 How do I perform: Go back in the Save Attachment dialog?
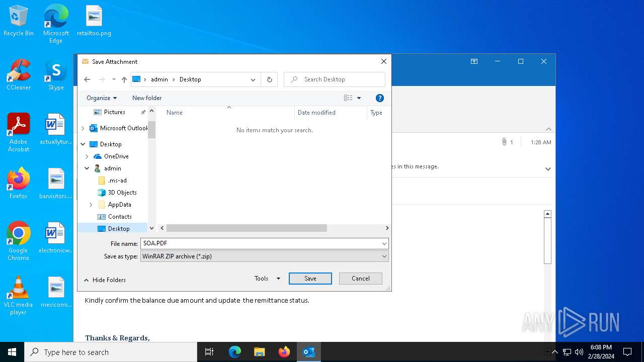[x=87, y=79]
